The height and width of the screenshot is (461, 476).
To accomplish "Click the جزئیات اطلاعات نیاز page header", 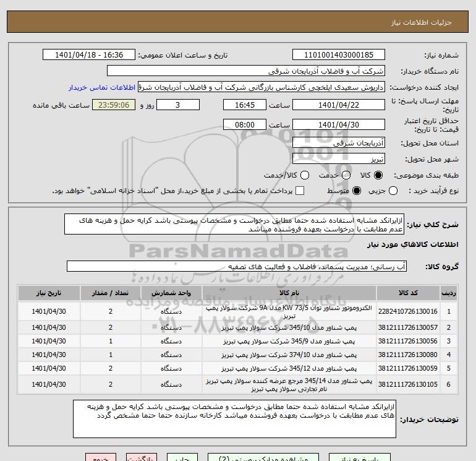I will (422, 22).
